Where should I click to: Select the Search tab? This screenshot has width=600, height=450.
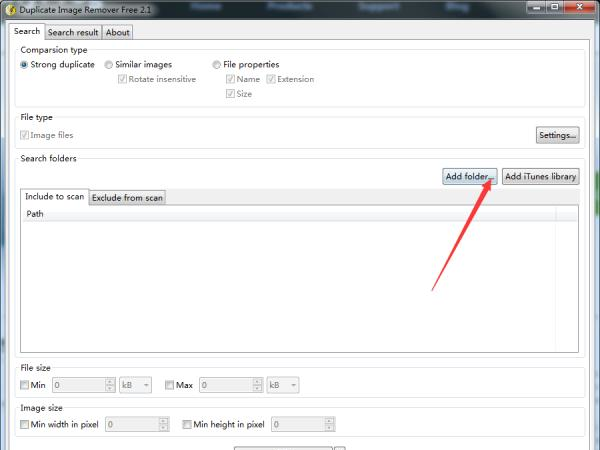pyautogui.click(x=27, y=31)
